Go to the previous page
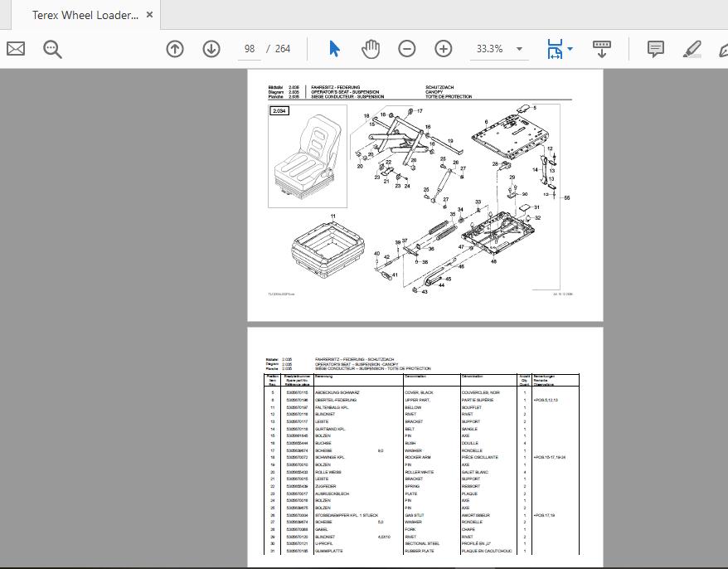Screen dimensions: 728x569 (174, 49)
